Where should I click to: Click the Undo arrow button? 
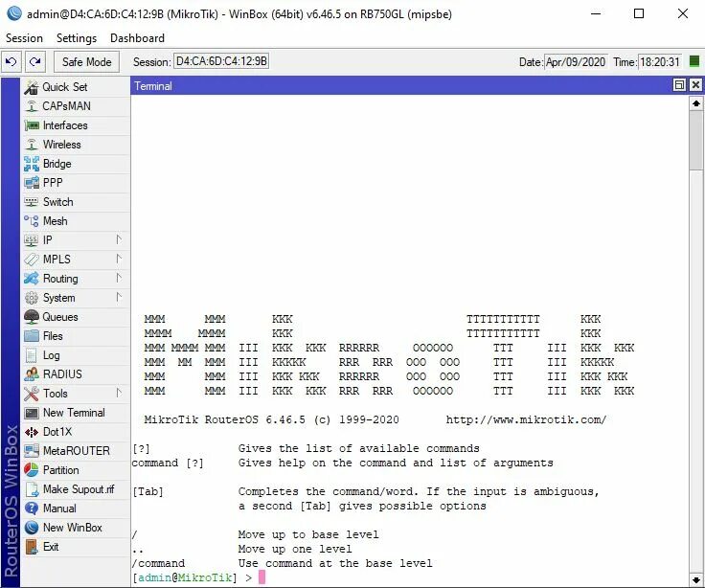pos(11,61)
